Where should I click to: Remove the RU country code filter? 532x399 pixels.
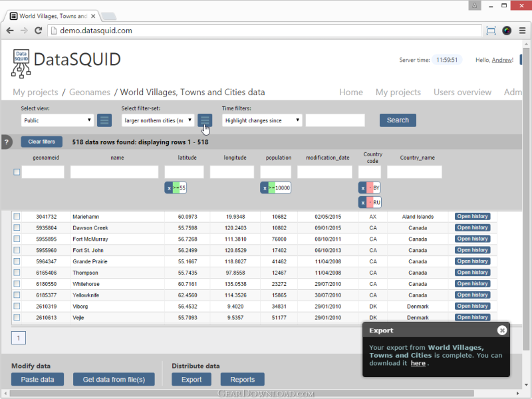(x=362, y=202)
